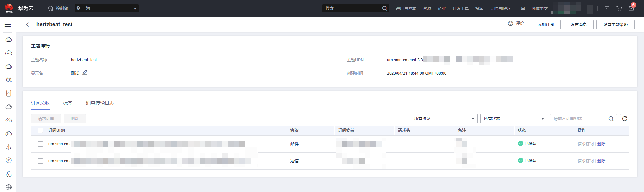The width and height of the screenshot is (644, 192).
Task: Click the globe icon in left sidebar
Action: coord(9,187)
